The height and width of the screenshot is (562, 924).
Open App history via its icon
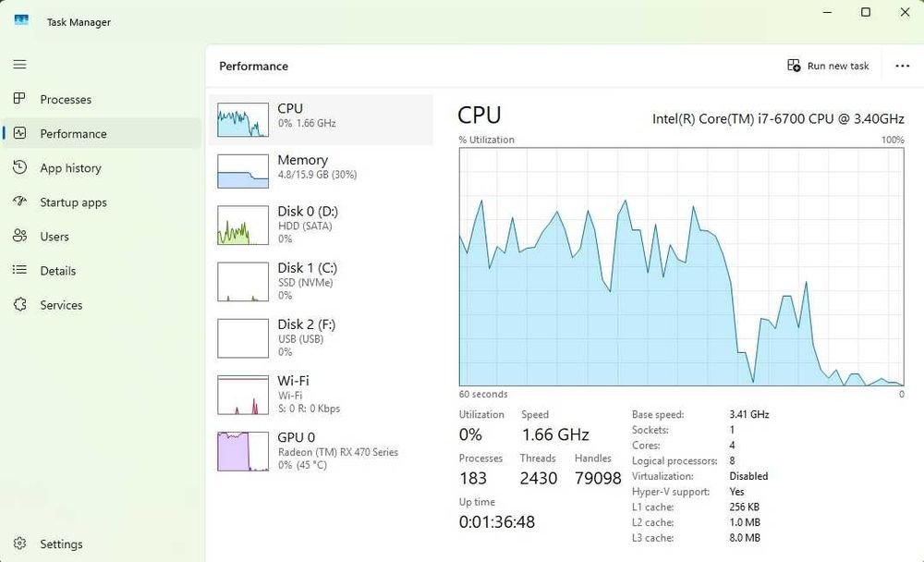point(19,167)
